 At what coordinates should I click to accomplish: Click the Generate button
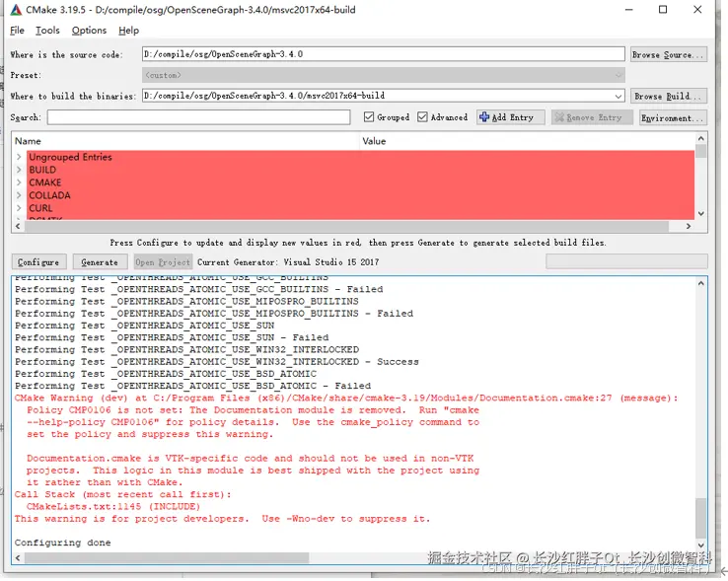pos(100,262)
